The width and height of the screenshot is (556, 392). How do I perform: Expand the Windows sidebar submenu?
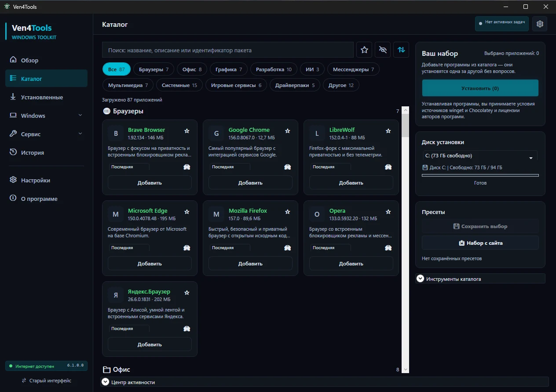click(x=46, y=116)
